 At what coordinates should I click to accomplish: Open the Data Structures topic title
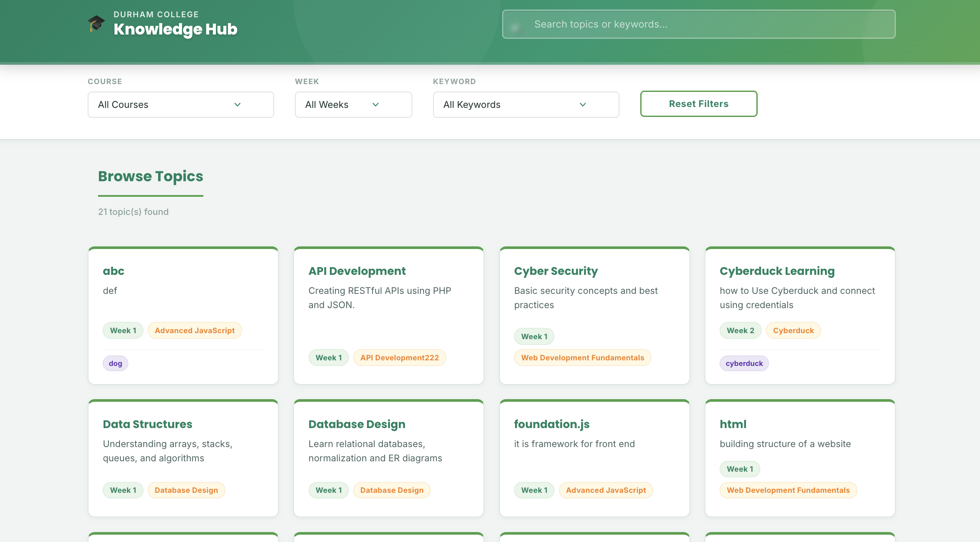point(147,424)
